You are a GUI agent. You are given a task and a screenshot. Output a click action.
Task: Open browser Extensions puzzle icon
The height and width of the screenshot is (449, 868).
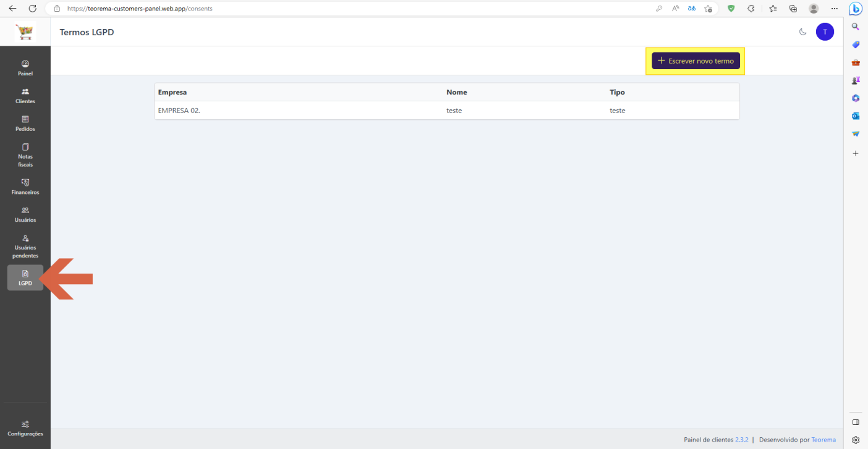[x=751, y=9]
